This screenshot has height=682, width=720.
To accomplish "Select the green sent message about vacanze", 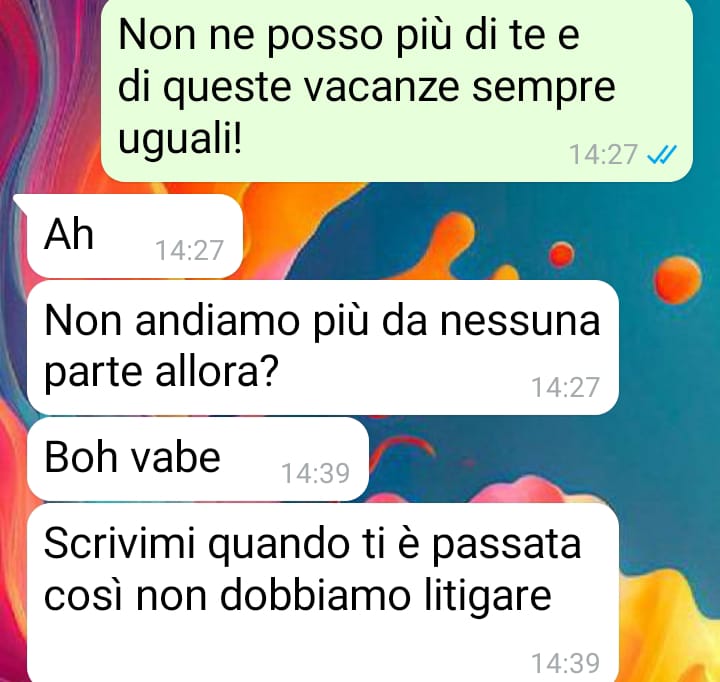I will pos(396,90).
